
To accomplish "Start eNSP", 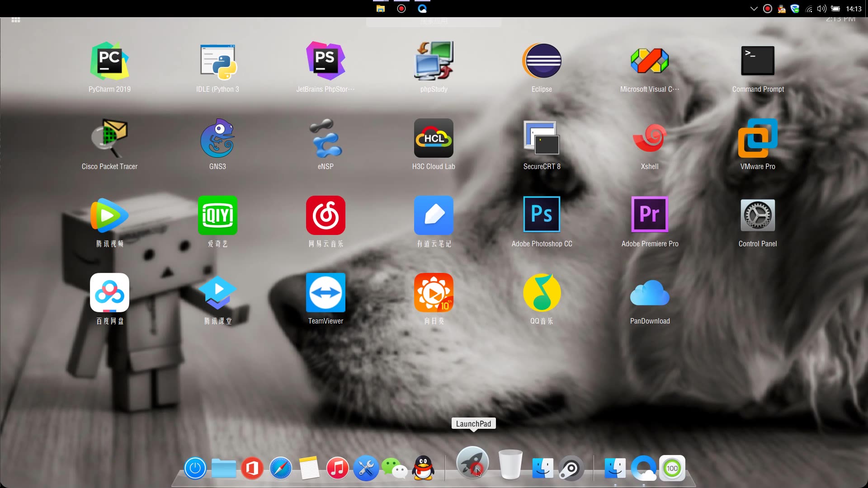I will coord(325,138).
